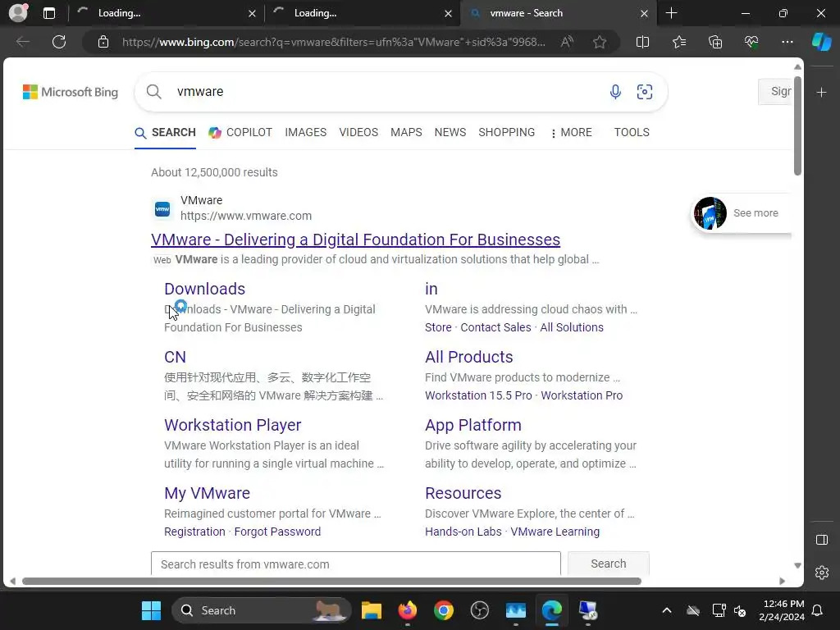Open OBS Studio taskbar icon

[479, 610]
